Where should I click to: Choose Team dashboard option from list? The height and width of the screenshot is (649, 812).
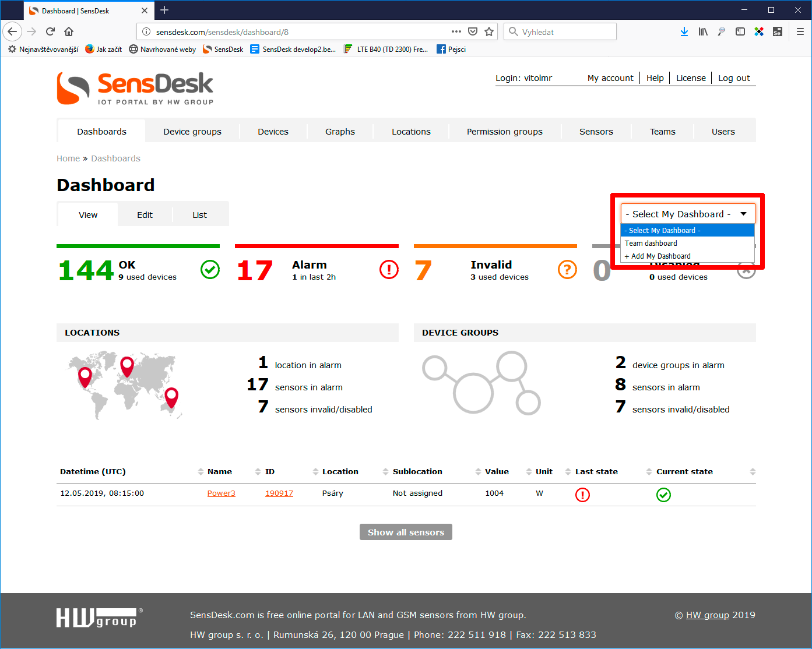[x=688, y=243]
